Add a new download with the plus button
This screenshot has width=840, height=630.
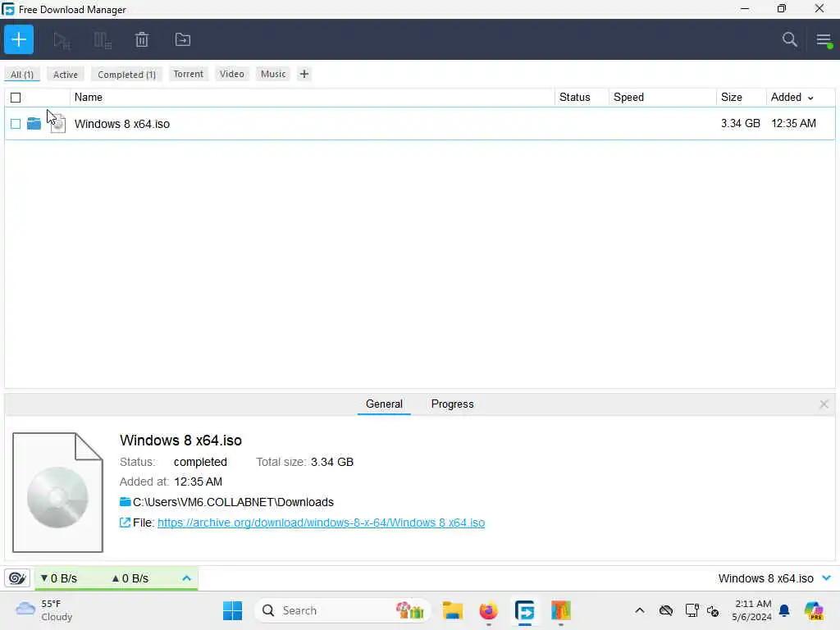pos(19,39)
